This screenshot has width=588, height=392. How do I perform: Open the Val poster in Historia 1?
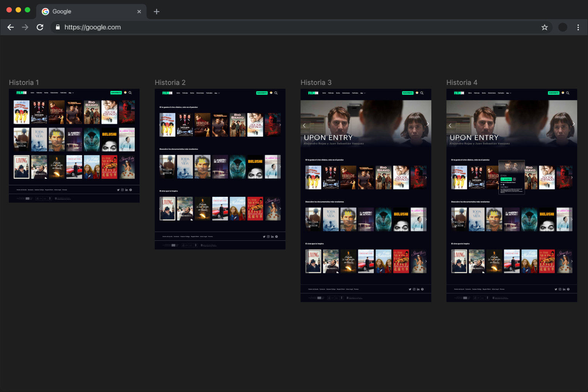click(57, 140)
